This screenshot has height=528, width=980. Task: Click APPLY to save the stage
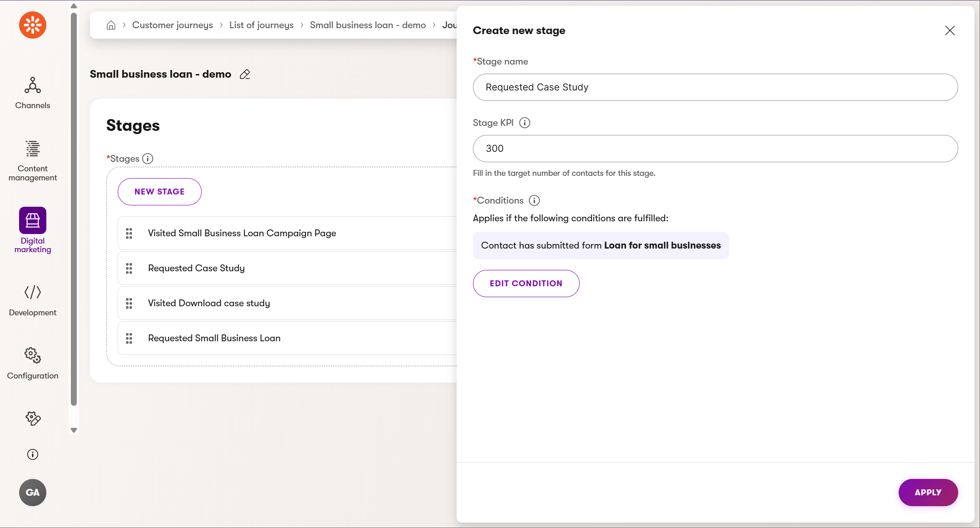928,493
